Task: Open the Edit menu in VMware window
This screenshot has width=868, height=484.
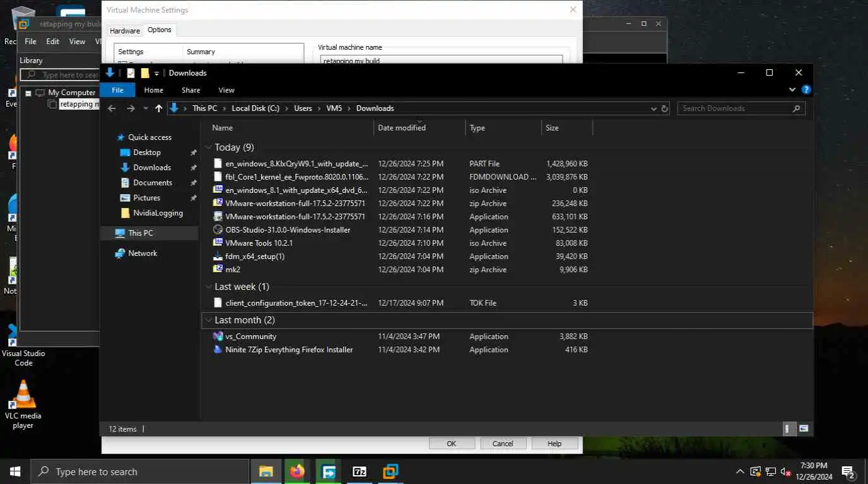Action: (x=52, y=42)
